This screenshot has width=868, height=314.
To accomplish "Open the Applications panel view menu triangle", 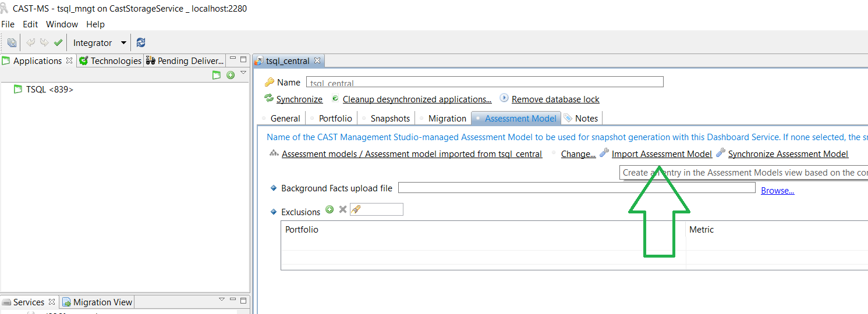I will (x=243, y=73).
